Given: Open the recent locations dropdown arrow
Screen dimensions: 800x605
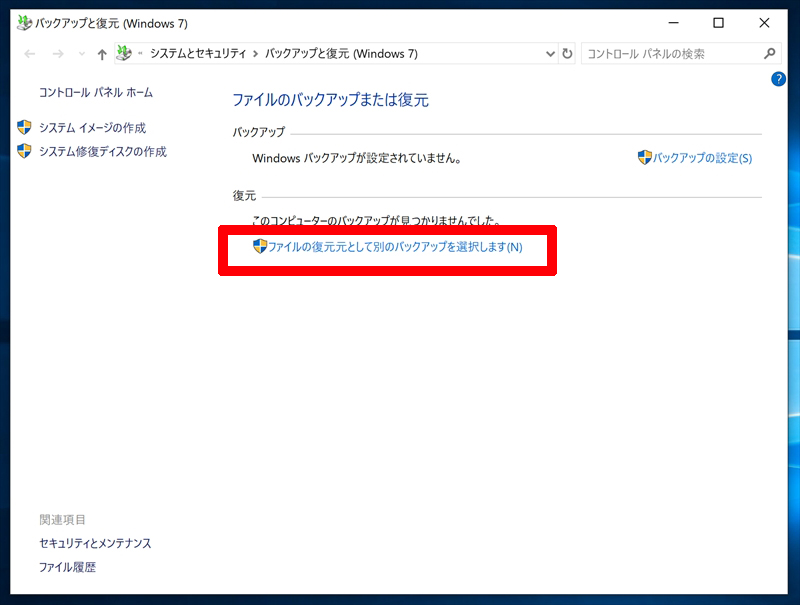Looking at the screenshot, I should pyautogui.click(x=82, y=54).
